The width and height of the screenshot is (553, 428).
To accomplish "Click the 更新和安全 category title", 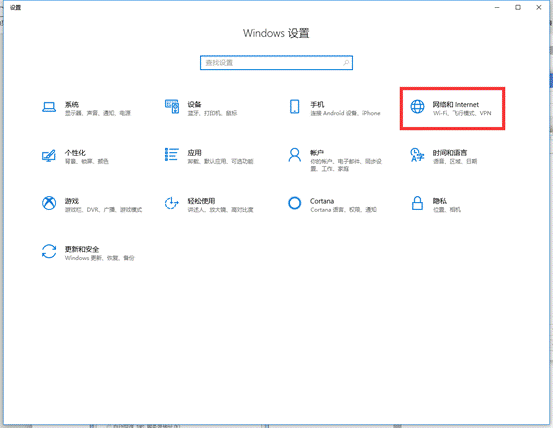I will click(x=82, y=249).
